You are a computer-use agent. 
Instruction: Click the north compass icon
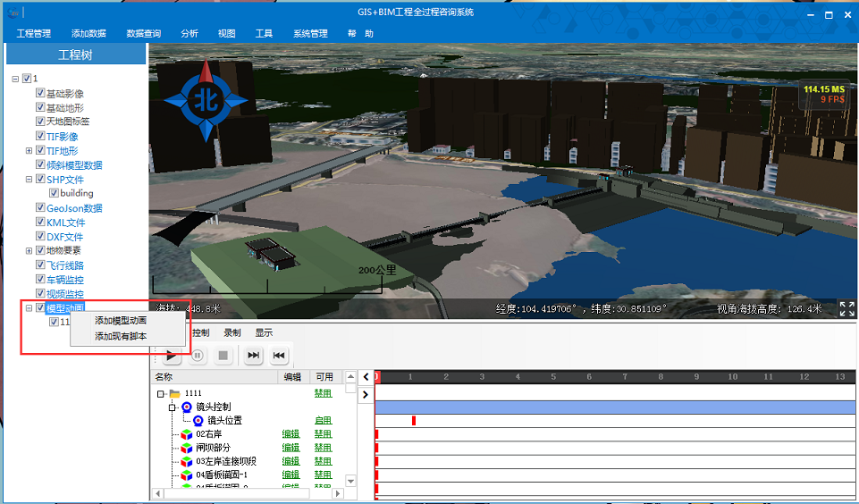click(206, 100)
